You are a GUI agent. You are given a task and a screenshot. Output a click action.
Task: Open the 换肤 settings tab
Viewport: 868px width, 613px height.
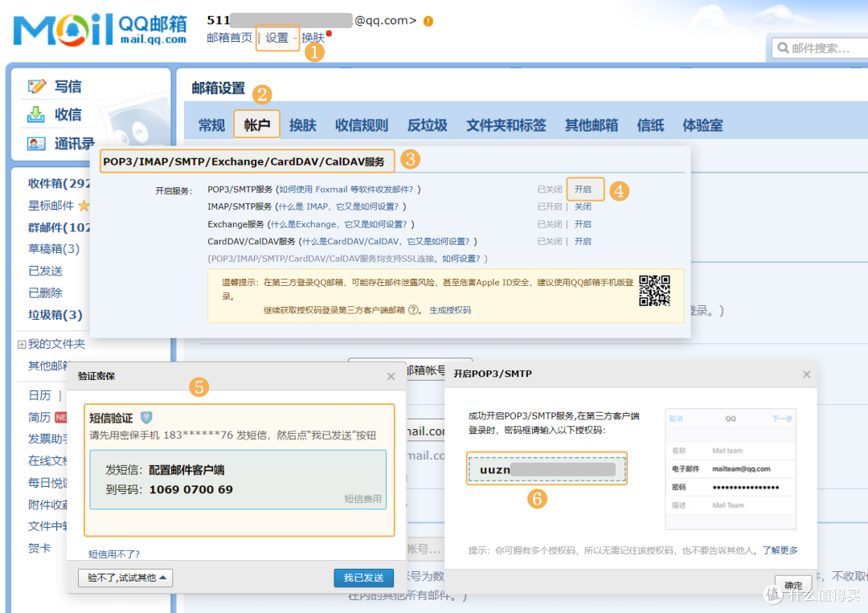point(303,125)
